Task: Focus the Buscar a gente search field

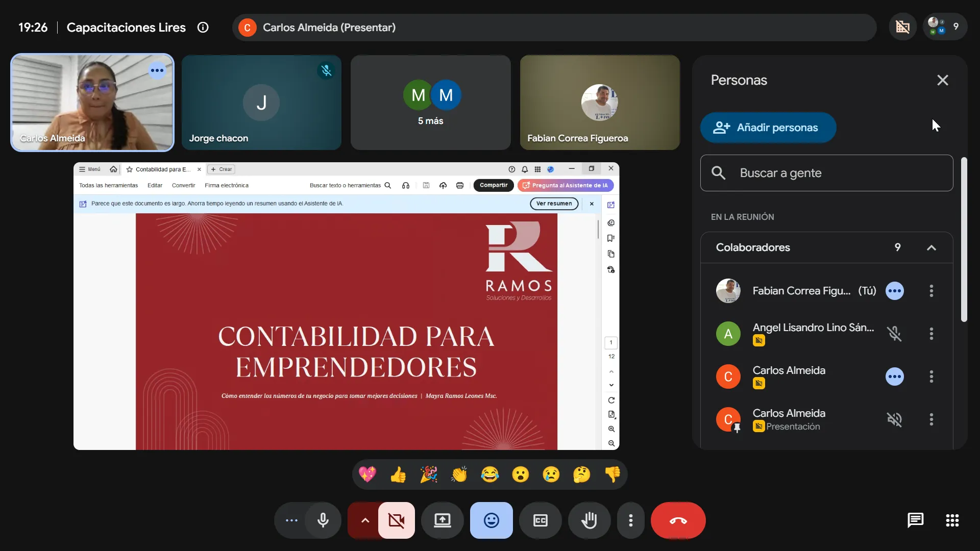Action: [x=826, y=173]
